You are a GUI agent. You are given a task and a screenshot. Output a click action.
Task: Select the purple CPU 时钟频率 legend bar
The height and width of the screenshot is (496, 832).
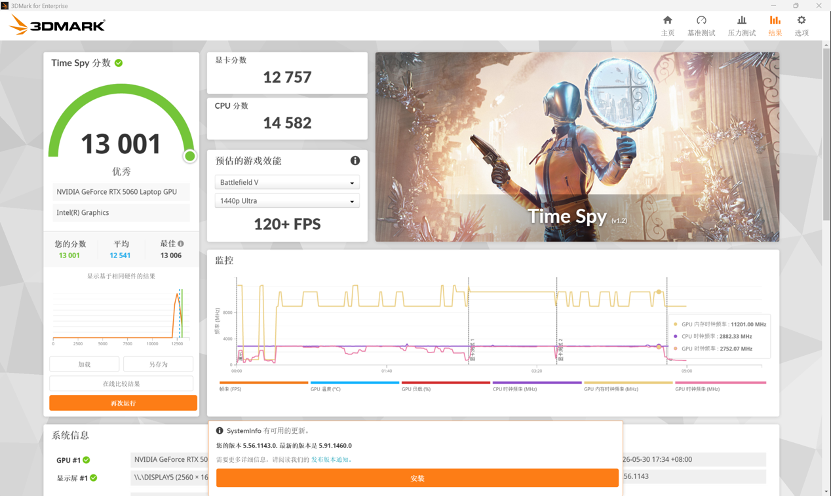[537, 382]
